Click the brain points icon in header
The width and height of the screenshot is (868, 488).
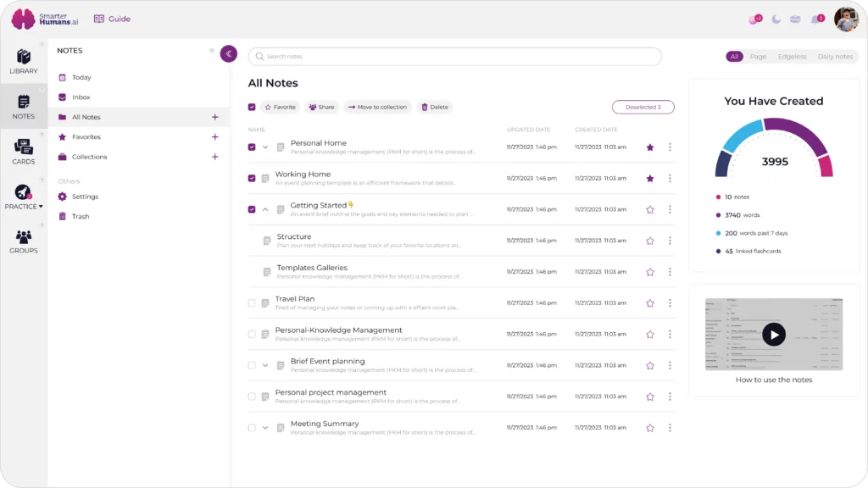[755, 19]
